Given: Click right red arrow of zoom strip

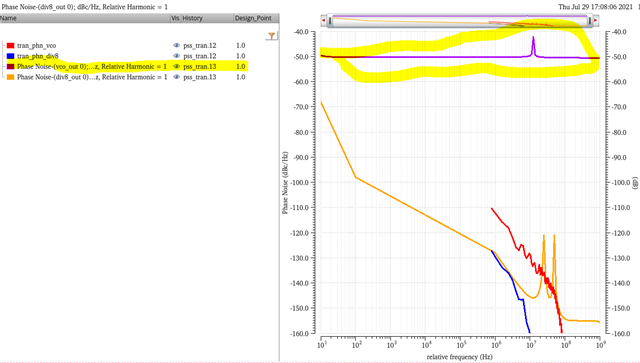Looking at the screenshot, I should [x=596, y=20].
